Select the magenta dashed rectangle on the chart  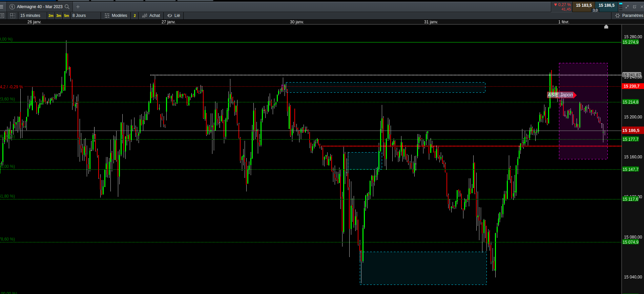click(x=583, y=111)
